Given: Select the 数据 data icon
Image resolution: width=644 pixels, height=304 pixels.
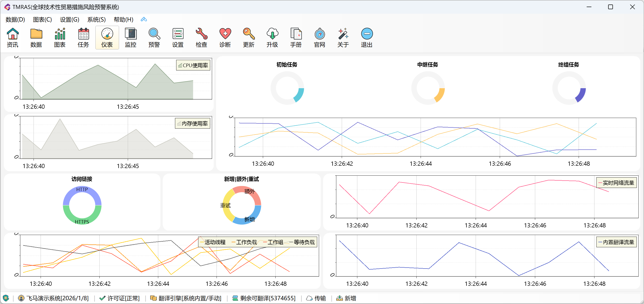Looking at the screenshot, I should pos(36,38).
